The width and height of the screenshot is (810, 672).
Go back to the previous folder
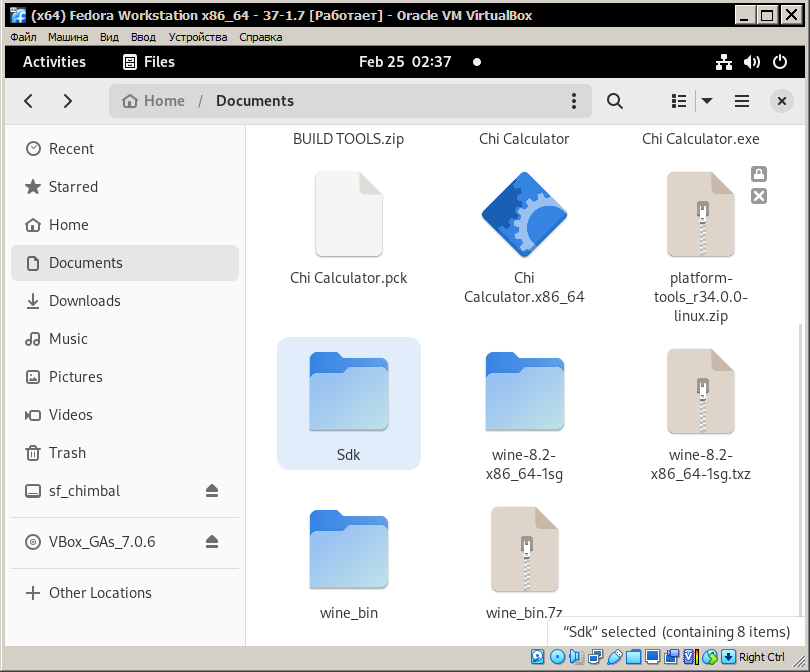point(29,101)
